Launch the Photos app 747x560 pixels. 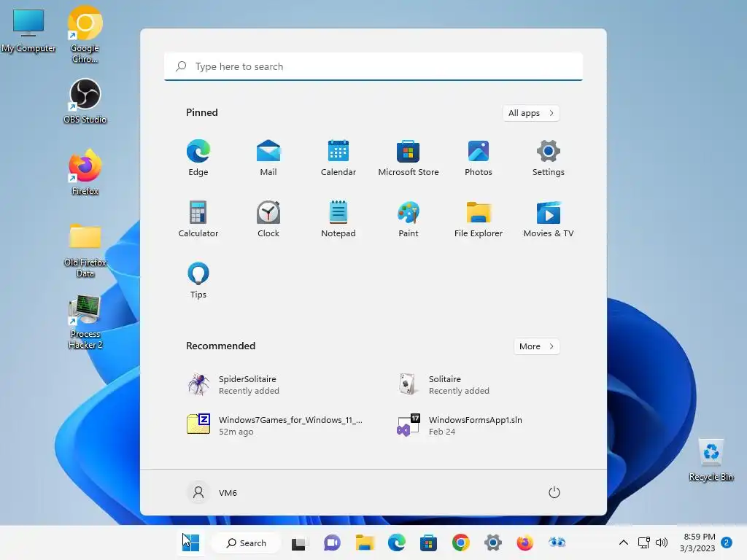[479, 157]
